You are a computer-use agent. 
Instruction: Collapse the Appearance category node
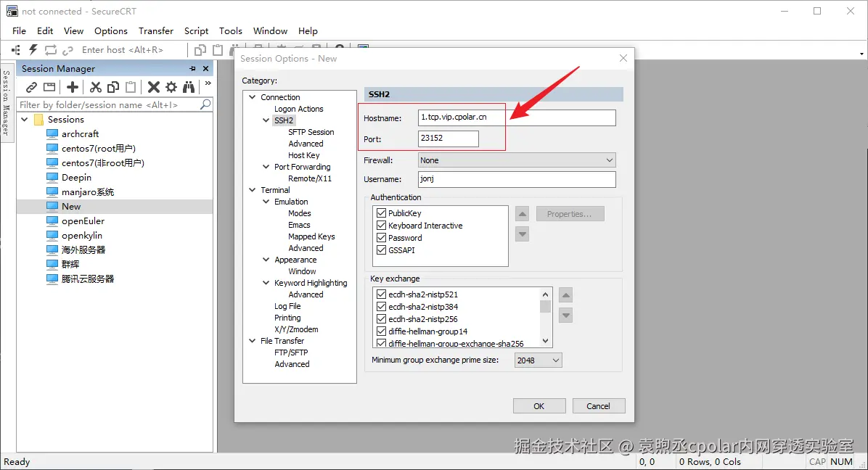point(266,260)
